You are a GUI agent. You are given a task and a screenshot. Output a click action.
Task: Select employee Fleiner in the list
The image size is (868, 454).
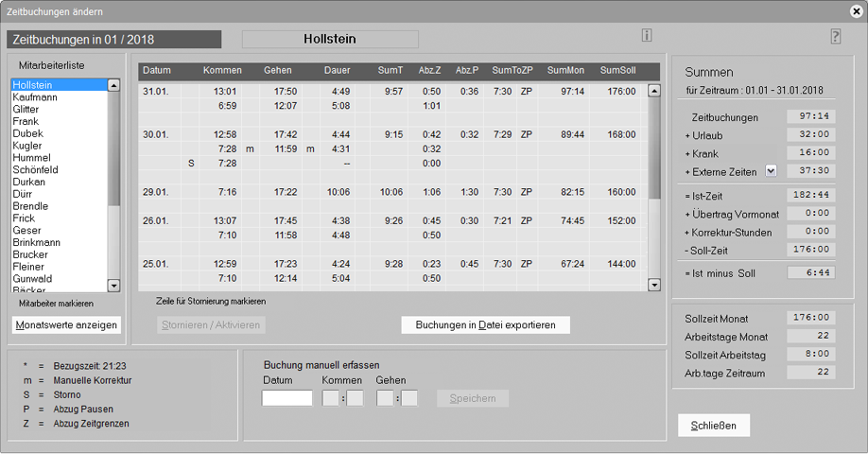coord(59,267)
